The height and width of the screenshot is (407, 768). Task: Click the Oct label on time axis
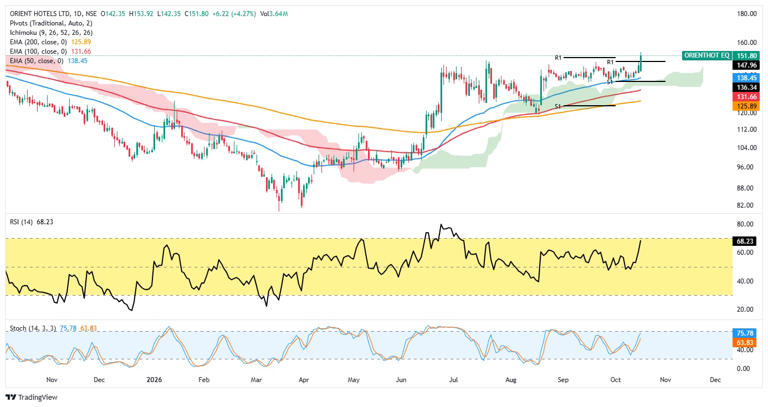[x=615, y=380]
